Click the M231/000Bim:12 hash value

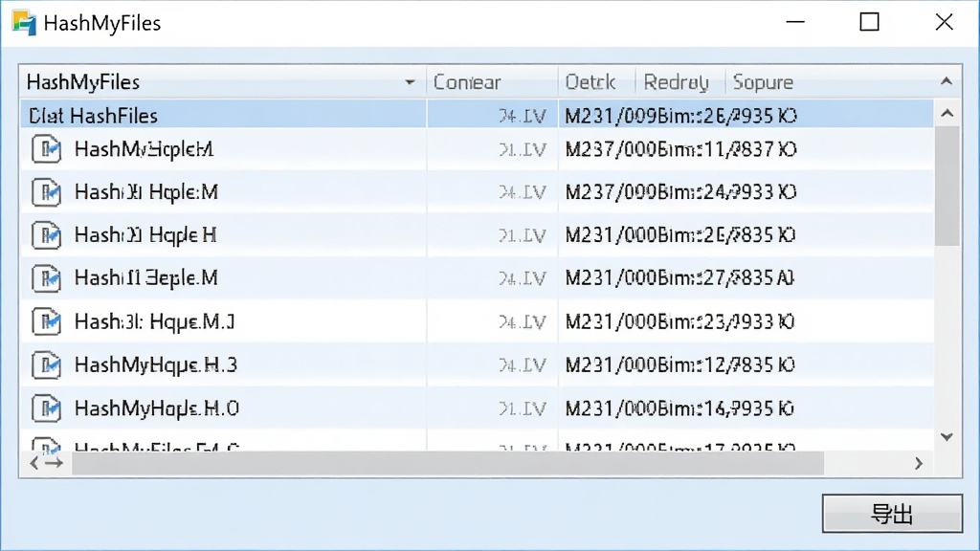point(679,364)
